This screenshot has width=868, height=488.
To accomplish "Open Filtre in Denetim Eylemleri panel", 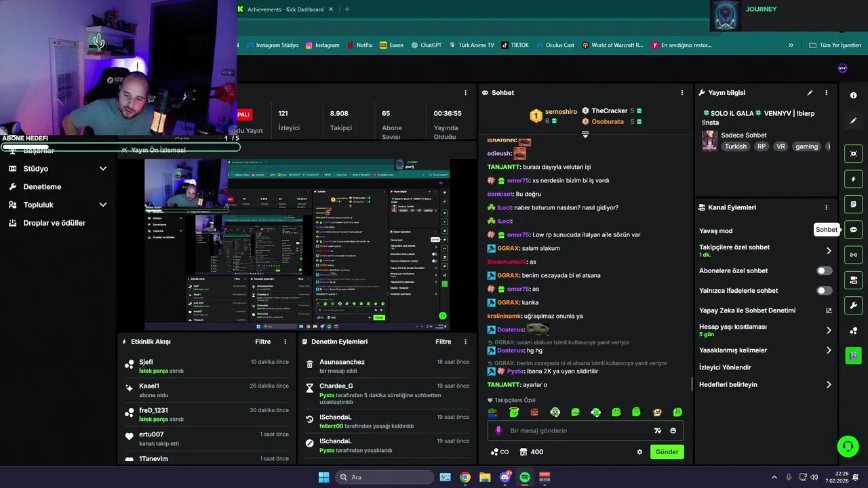I will (x=443, y=342).
